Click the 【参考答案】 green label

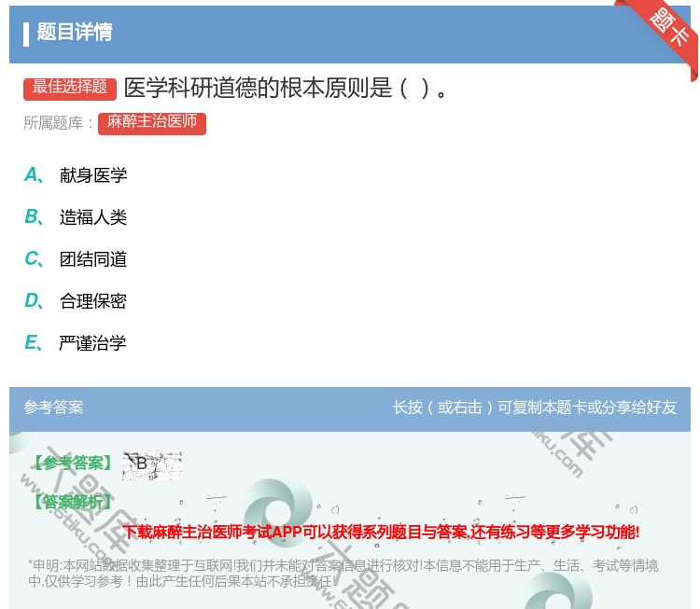coord(72,464)
